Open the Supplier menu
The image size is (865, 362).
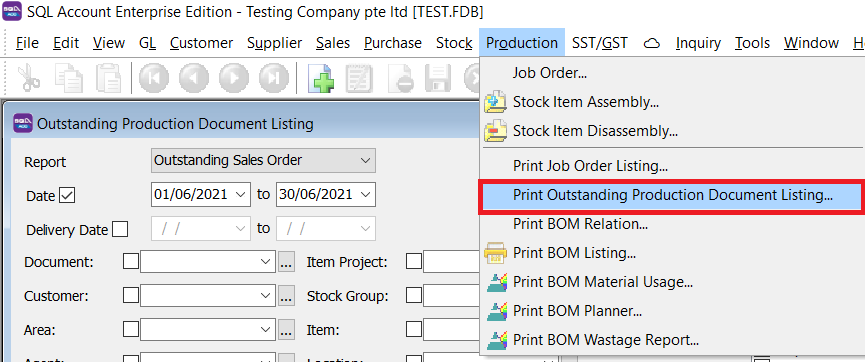(274, 43)
